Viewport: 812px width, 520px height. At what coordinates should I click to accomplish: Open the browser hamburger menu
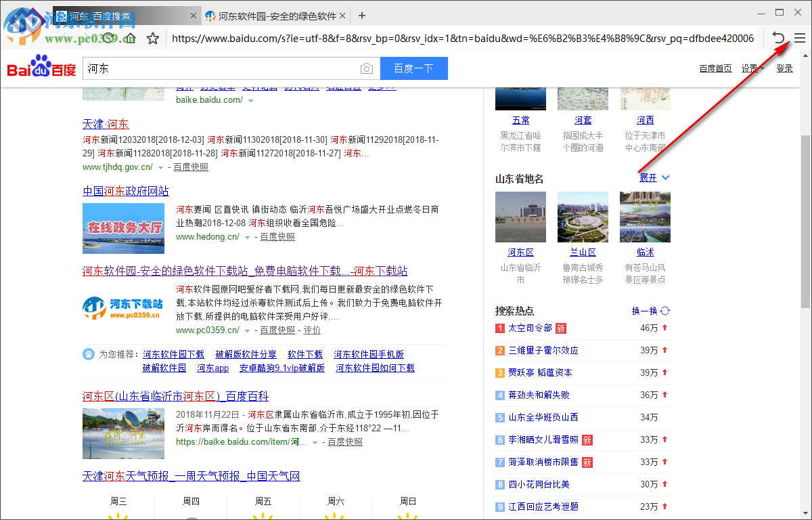pos(800,38)
